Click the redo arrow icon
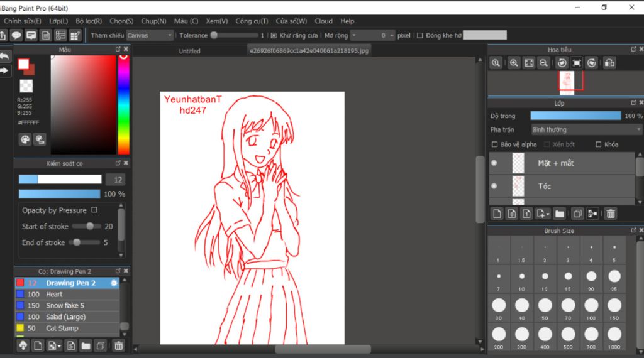Viewport: 644px width, 358px height. [5, 70]
